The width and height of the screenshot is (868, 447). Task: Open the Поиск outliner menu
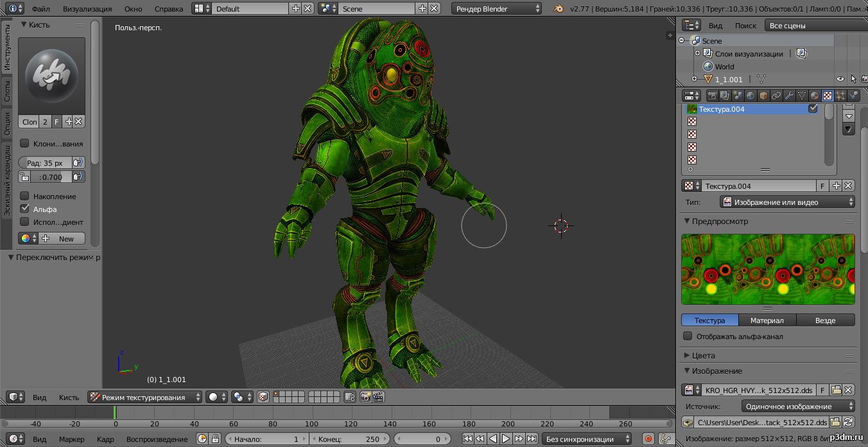[745, 26]
